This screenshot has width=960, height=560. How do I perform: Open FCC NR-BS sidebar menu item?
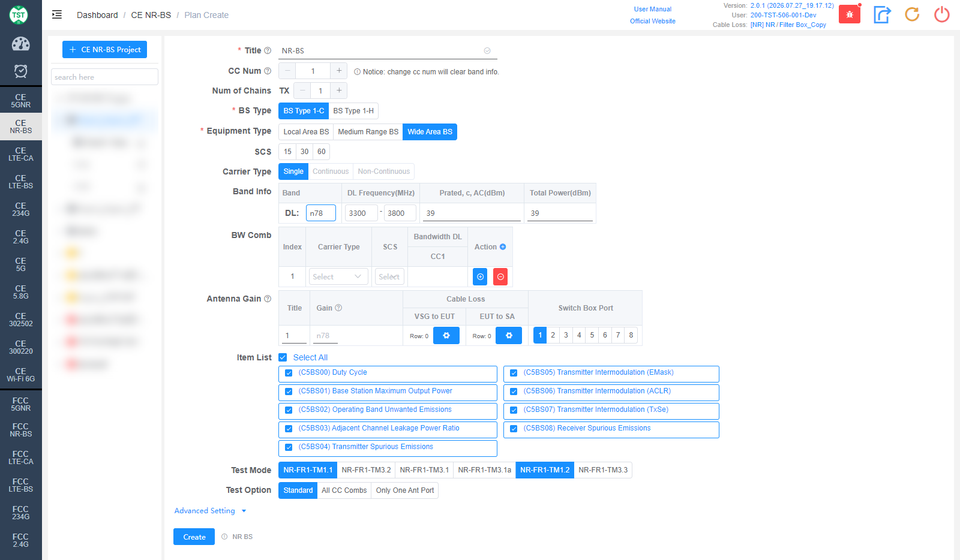21,430
